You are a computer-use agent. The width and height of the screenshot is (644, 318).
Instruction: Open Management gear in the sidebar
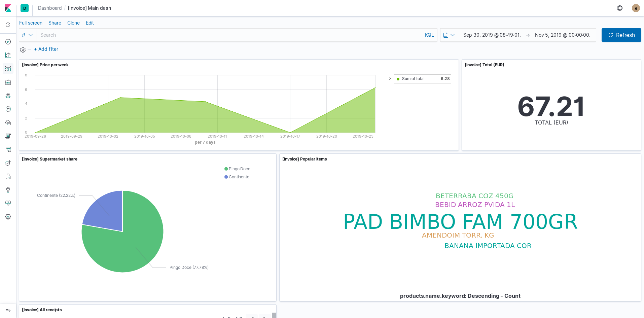tap(8, 217)
